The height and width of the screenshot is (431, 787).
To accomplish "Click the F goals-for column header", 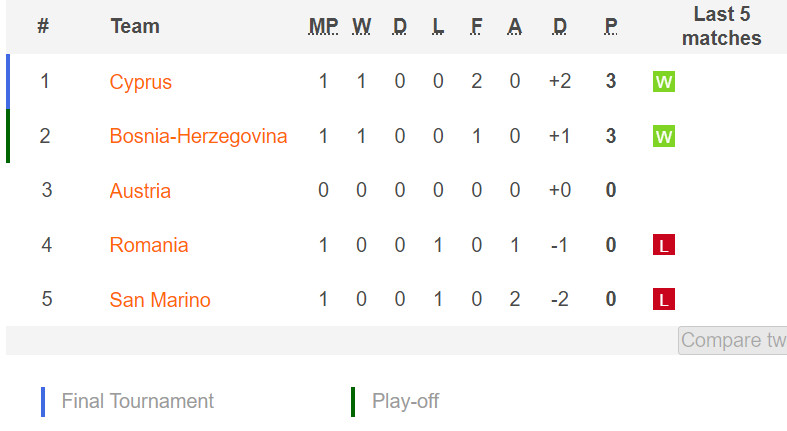I will click(476, 26).
